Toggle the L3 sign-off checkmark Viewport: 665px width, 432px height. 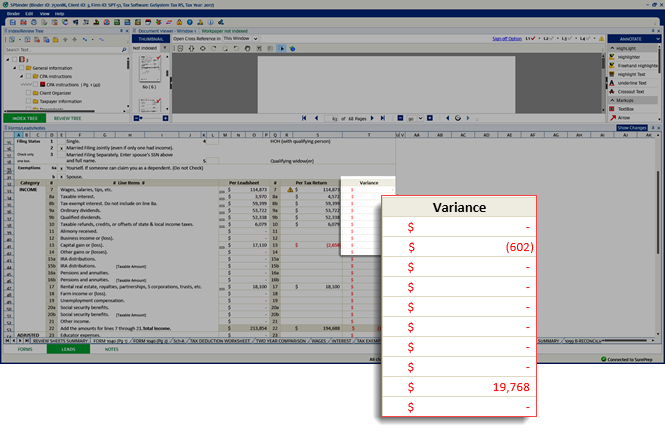570,39
